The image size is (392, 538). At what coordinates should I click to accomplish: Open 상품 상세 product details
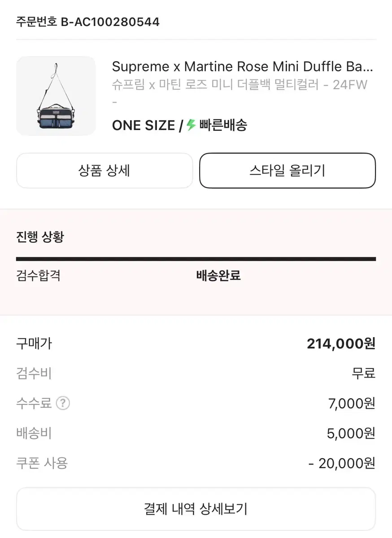point(105,170)
